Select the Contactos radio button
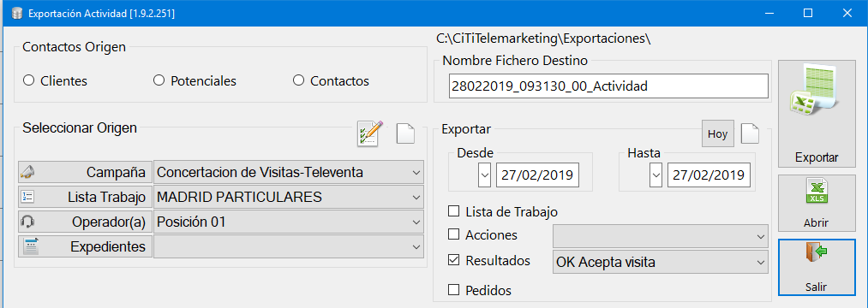Viewport: 868px width, 308px height. pyautogui.click(x=298, y=80)
